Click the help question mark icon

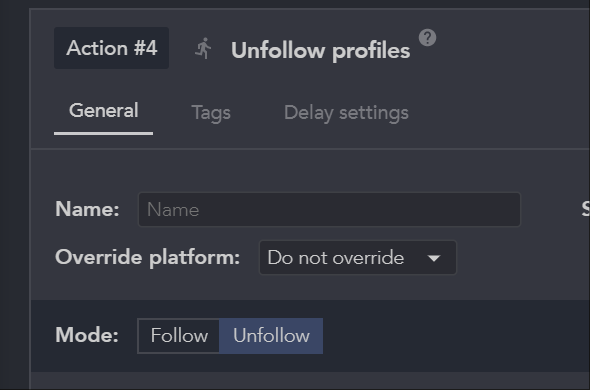427,38
